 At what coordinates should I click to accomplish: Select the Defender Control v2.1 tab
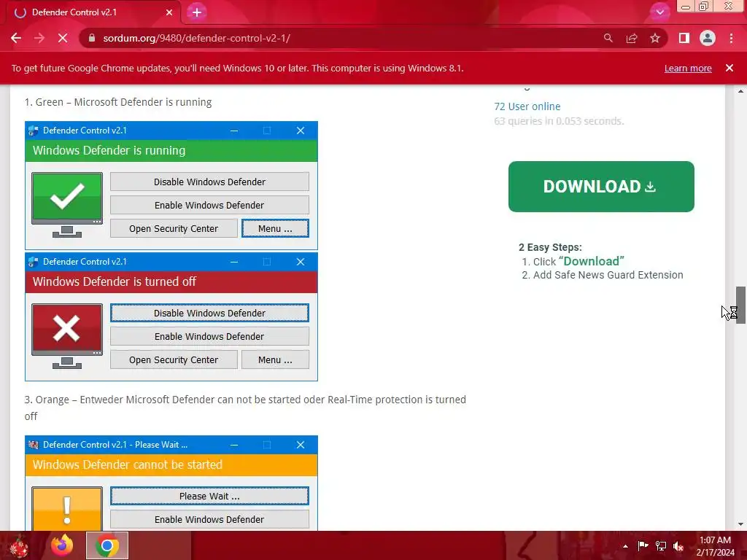pos(93,12)
